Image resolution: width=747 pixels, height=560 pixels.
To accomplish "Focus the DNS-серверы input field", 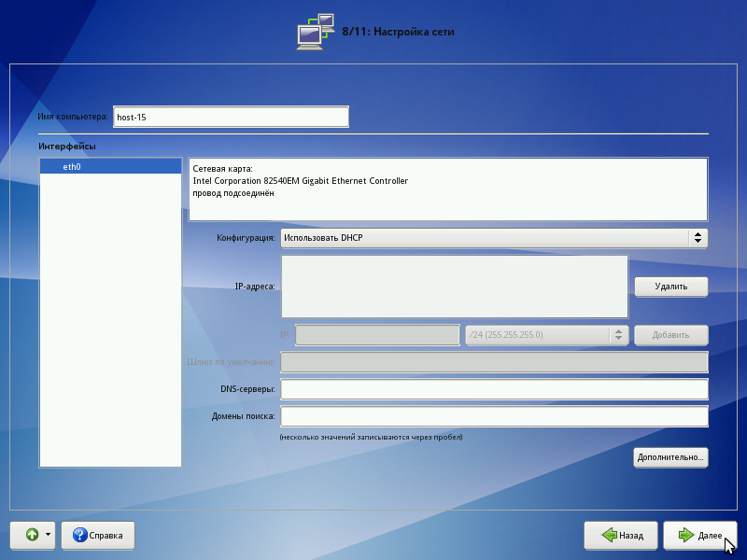I will coord(494,389).
